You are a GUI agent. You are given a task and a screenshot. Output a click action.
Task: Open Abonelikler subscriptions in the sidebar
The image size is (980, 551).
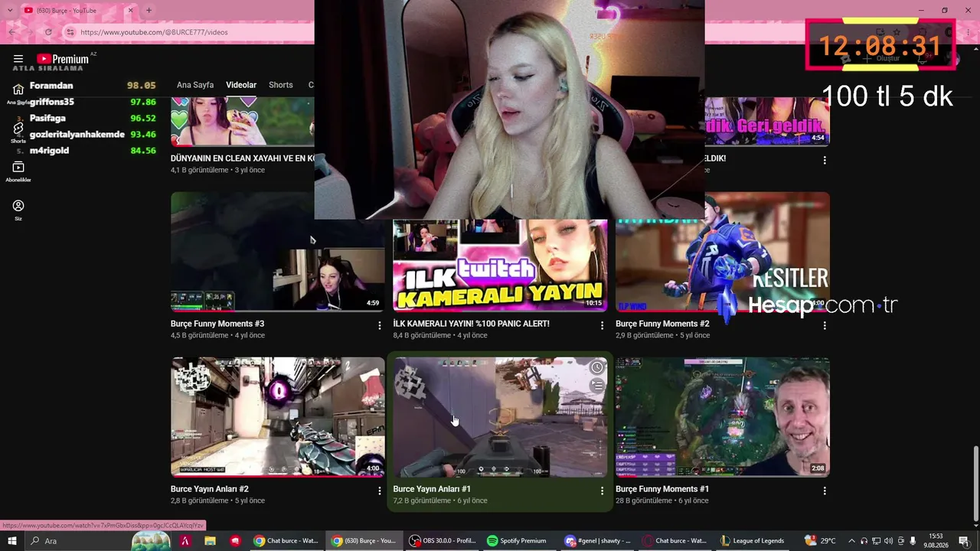coord(18,171)
